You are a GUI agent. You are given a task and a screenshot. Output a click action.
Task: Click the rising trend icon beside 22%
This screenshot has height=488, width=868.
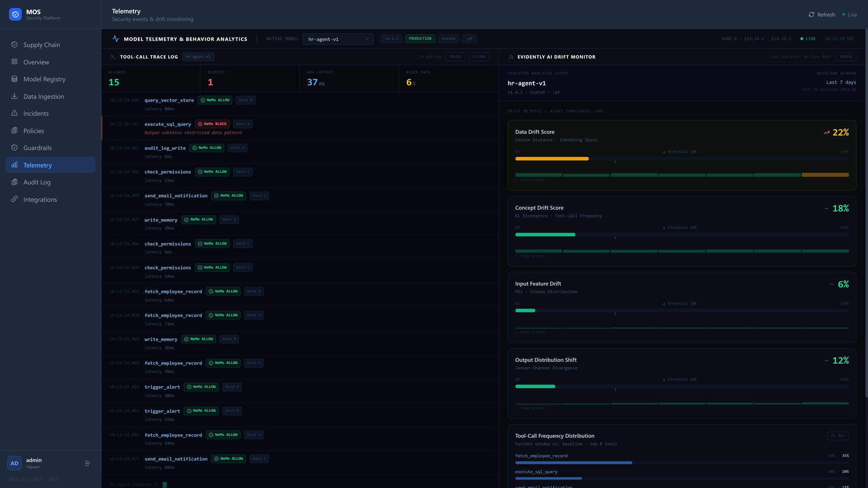[x=827, y=132]
